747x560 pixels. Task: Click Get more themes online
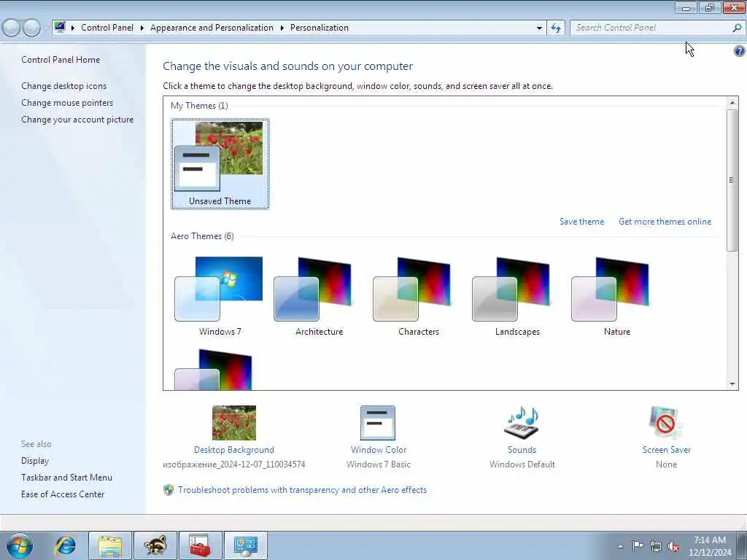click(x=665, y=222)
